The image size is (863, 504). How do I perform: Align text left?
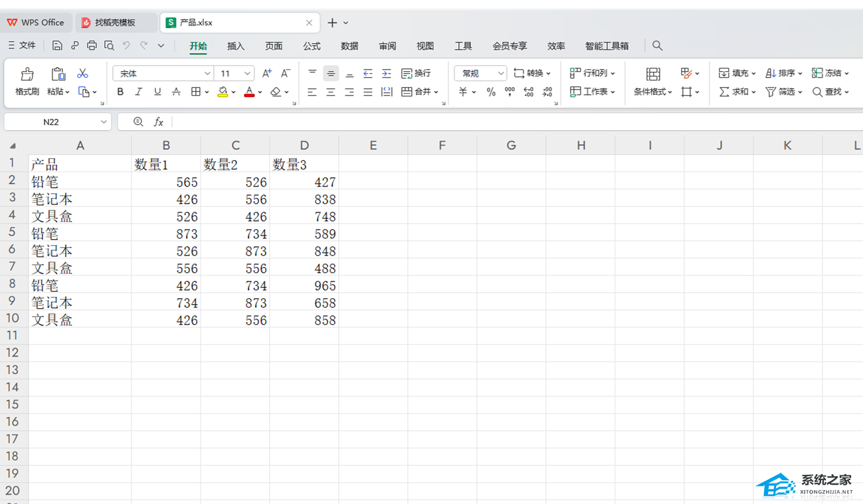click(x=312, y=92)
